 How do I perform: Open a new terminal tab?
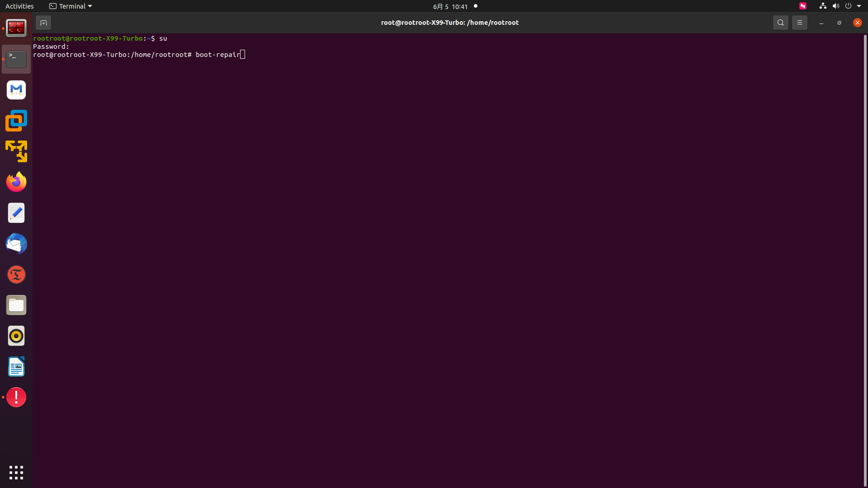(x=43, y=23)
